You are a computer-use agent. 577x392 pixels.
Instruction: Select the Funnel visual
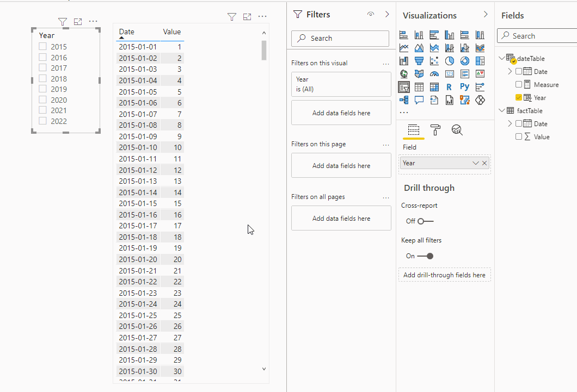(x=419, y=61)
